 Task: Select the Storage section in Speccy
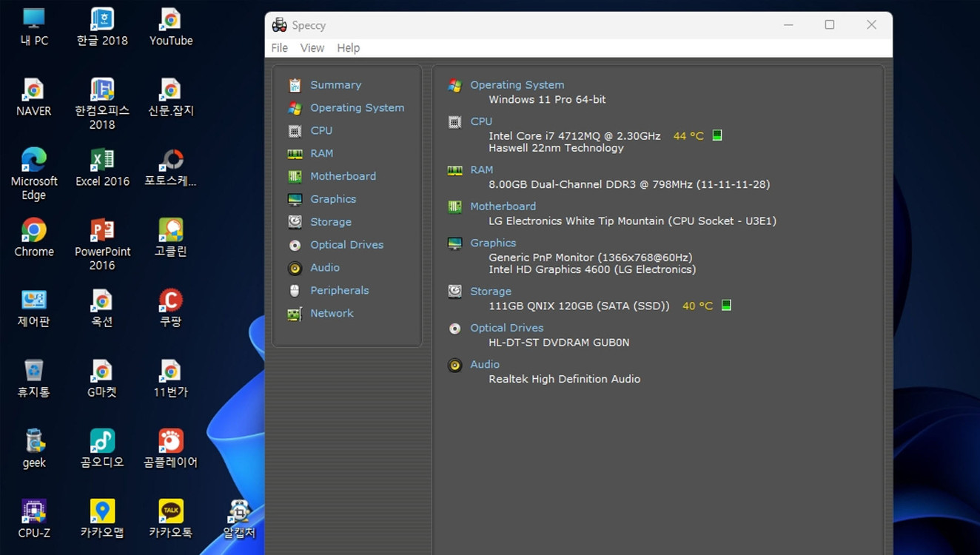[330, 221]
